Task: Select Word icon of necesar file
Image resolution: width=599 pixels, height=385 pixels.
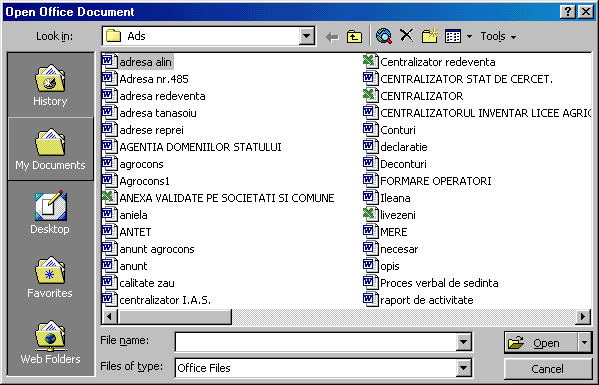Action: (x=370, y=249)
